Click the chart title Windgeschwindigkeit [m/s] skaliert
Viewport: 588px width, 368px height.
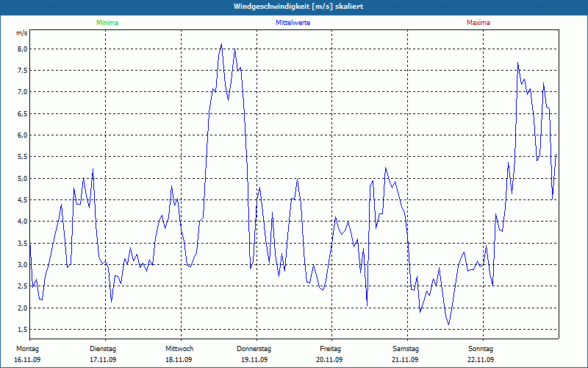298,7
